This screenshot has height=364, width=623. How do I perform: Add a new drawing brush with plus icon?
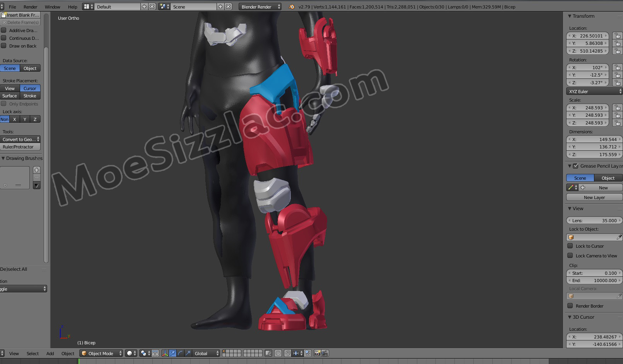click(x=37, y=170)
